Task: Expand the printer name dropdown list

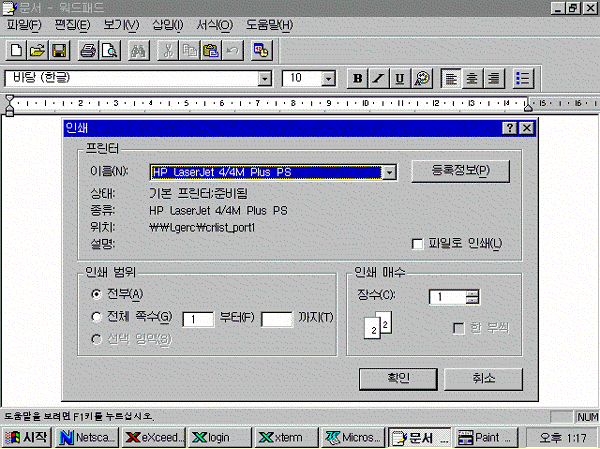Action: 389,173
